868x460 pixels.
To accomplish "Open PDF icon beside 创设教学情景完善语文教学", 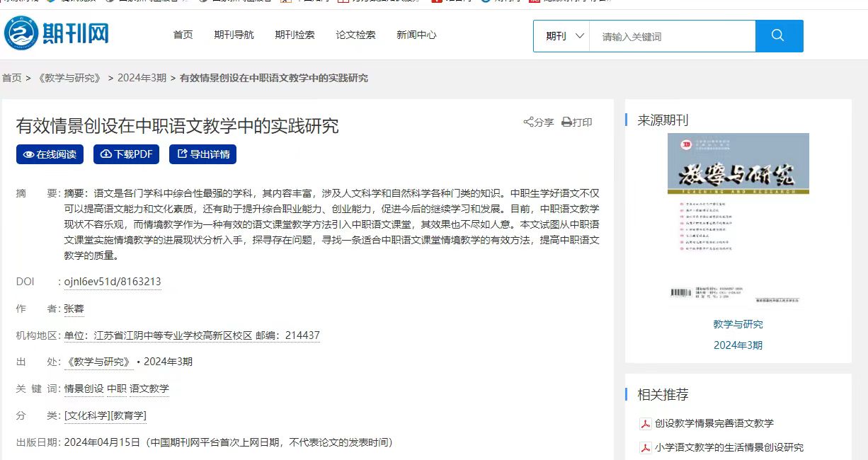I will click(x=645, y=424).
